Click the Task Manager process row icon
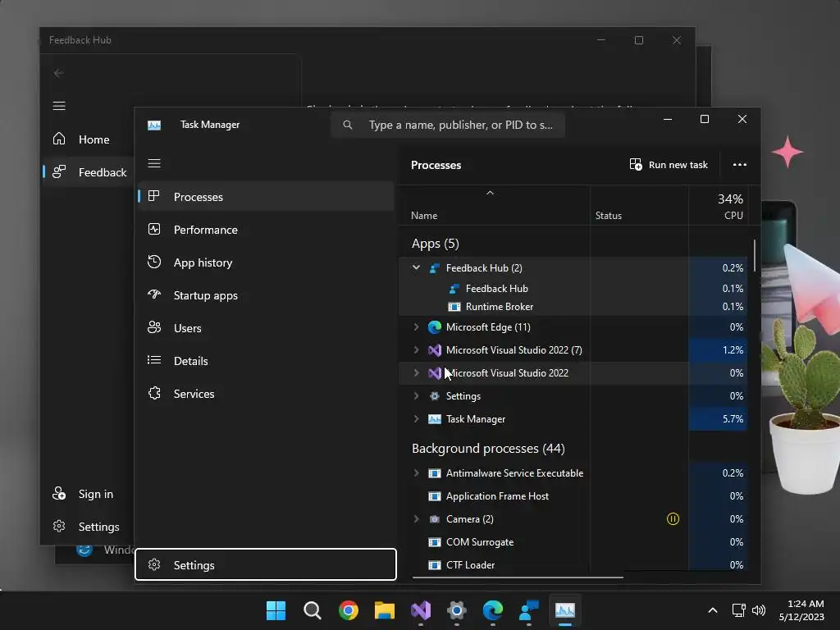The height and width of the screenshot is (630, 840). [x=435, y=419]
